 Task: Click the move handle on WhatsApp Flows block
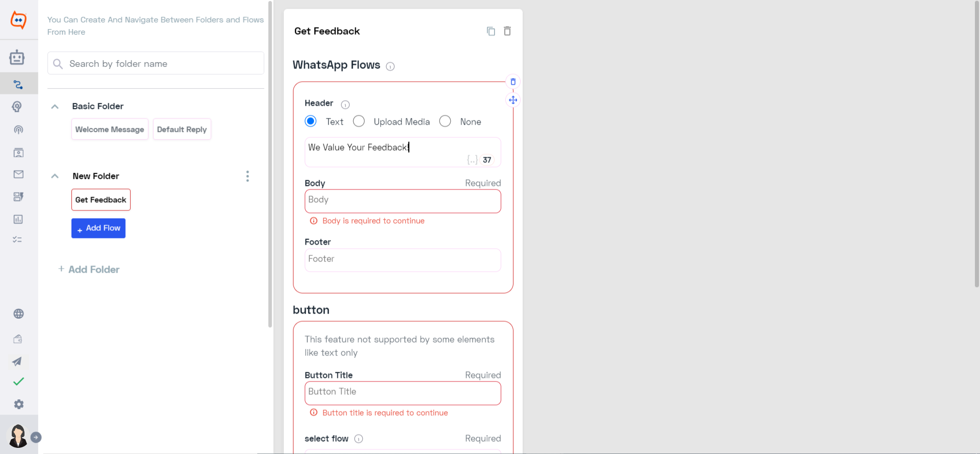point(513,100)
